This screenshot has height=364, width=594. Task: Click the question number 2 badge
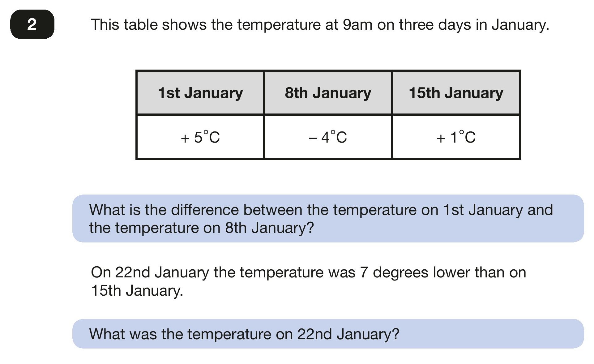click(x=32, y=24)
